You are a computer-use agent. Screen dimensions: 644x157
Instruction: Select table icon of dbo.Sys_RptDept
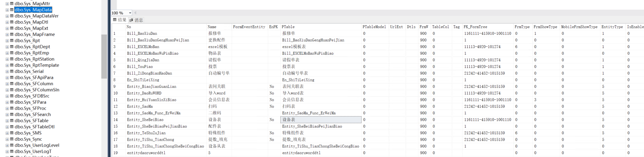pos(12,47)
